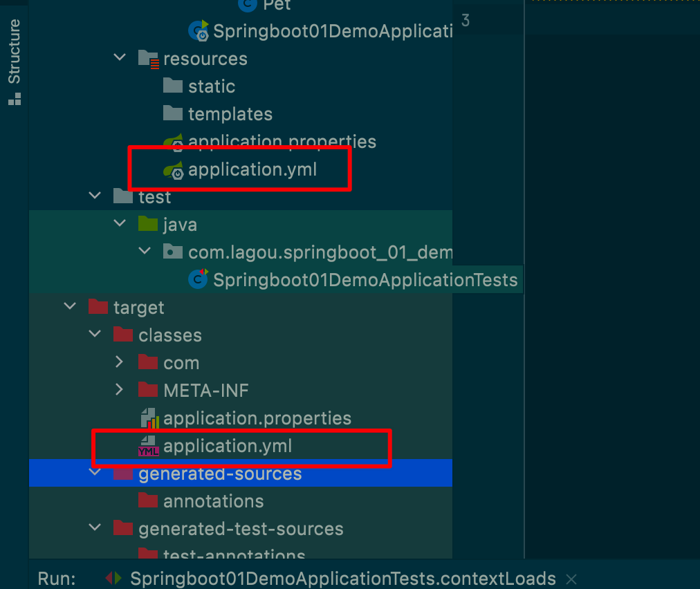Click line number 3 in editor gutter
Screen dimensions: 700x589
tap(466, 20)
